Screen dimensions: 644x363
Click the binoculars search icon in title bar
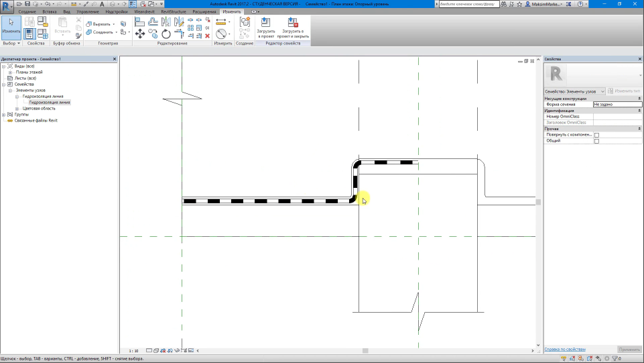click(x=503, y=4)
